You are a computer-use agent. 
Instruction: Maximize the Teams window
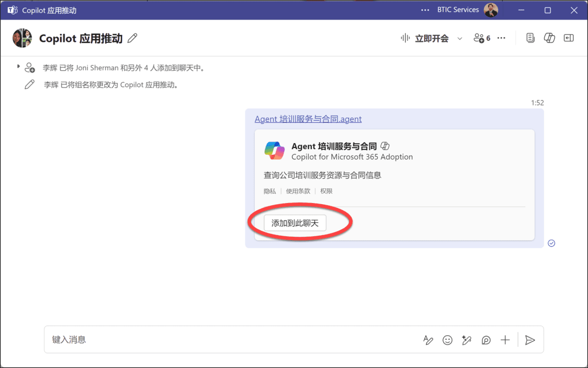click(548, 10)
